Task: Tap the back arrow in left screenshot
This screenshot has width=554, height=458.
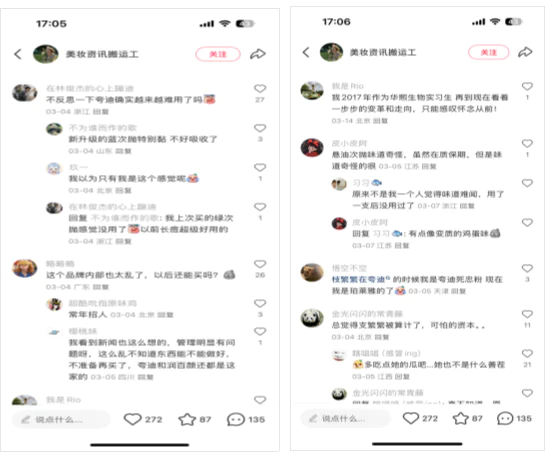Action: tap(18, 54)
